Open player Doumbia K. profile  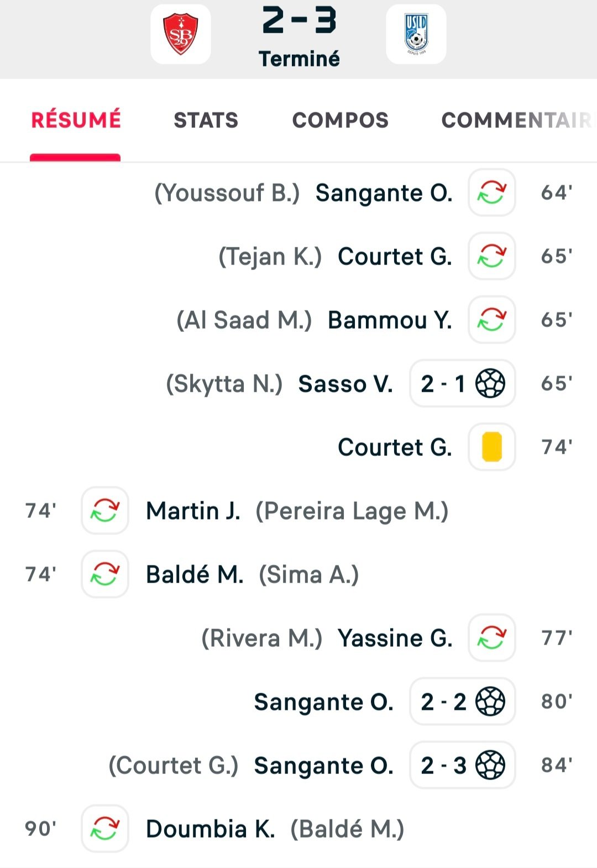[210, 829]
